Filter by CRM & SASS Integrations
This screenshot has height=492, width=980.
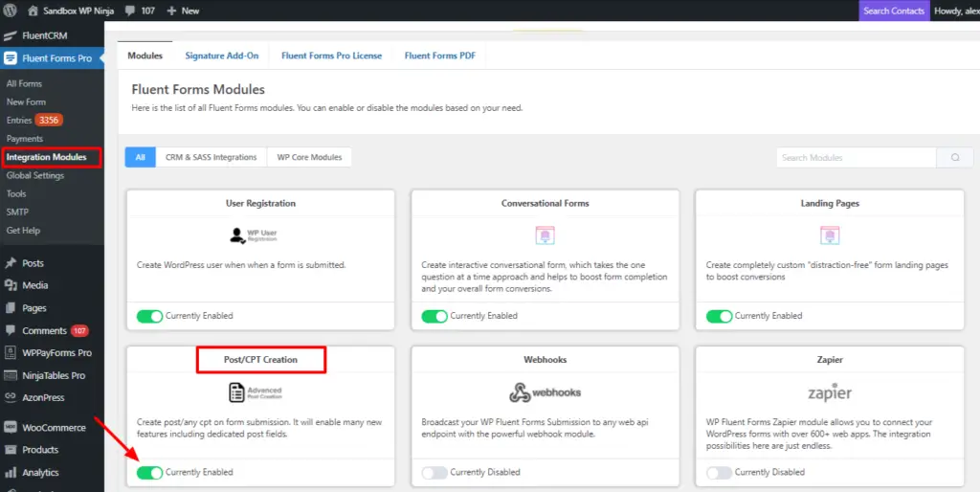[x=212, y=158]
